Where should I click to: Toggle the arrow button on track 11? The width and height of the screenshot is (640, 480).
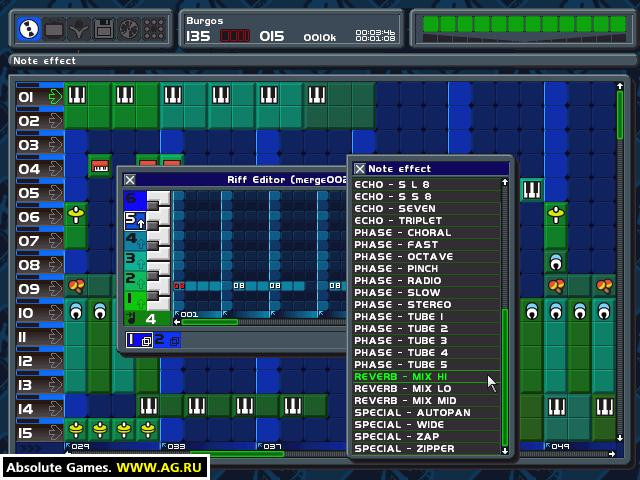pos(55,337)
